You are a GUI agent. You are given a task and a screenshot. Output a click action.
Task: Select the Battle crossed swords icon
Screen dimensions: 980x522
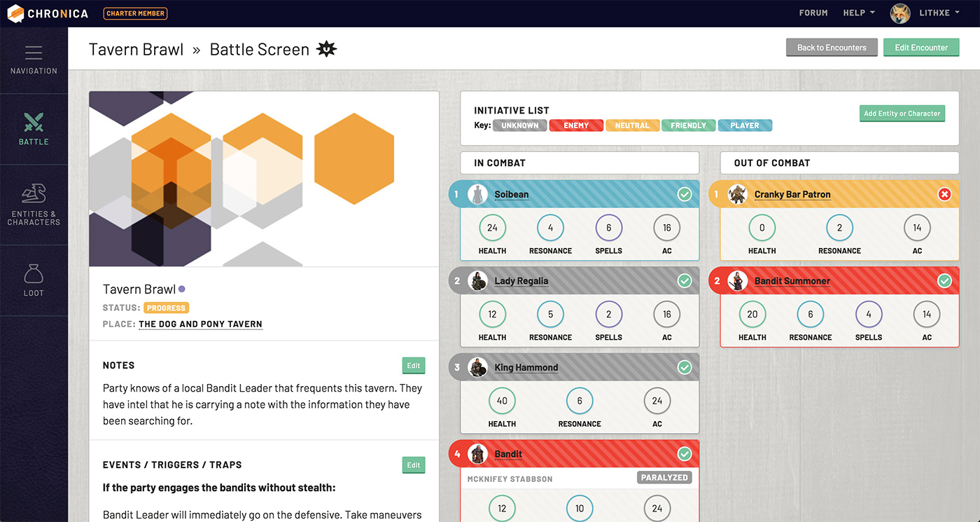pyautogui.click(x=34, y=123)
